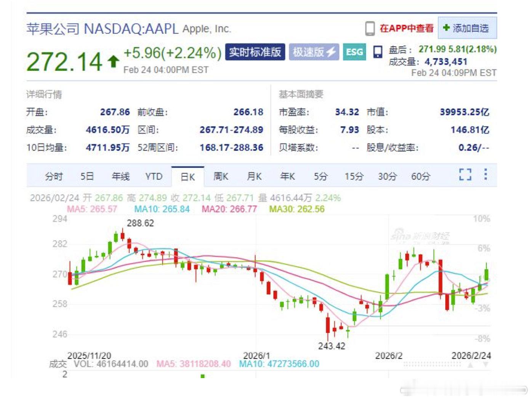Screen dimensions: 532x401
Task: Open the chart fullscreen view icon
Action: 465,174
